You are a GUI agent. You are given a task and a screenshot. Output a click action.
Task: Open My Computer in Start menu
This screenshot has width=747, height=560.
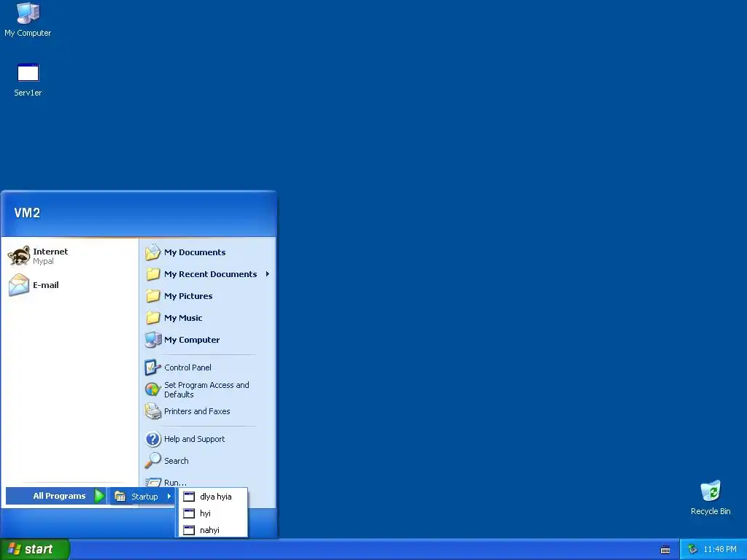(207, 340)
